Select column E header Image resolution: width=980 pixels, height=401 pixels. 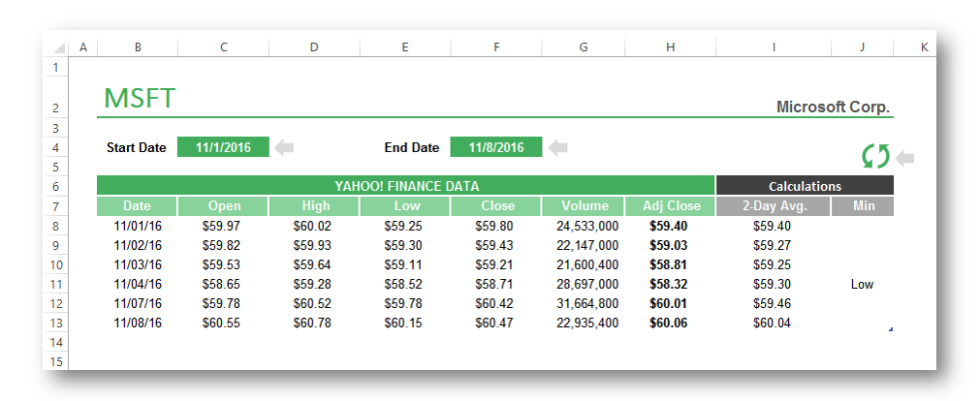coord(405,47)
